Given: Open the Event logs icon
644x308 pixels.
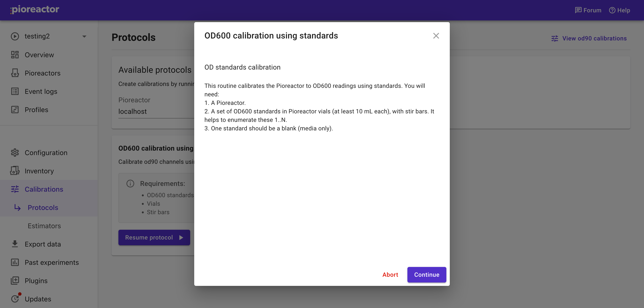Looking at the screenshot, I should (15, 91).
